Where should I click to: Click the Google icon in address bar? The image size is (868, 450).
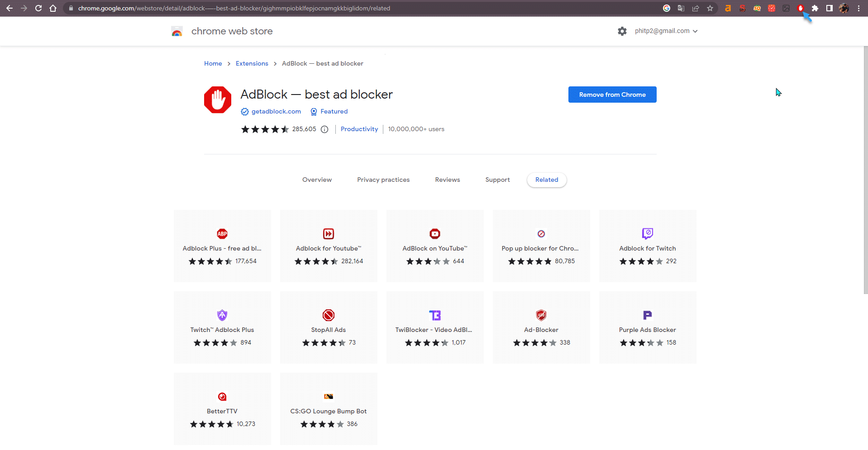[x=667, y=8]
